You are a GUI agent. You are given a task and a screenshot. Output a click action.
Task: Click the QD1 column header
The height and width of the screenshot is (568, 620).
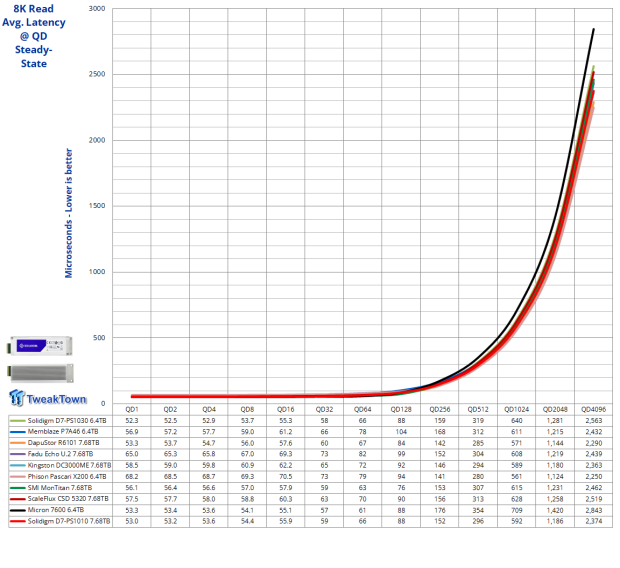(130, 408)
